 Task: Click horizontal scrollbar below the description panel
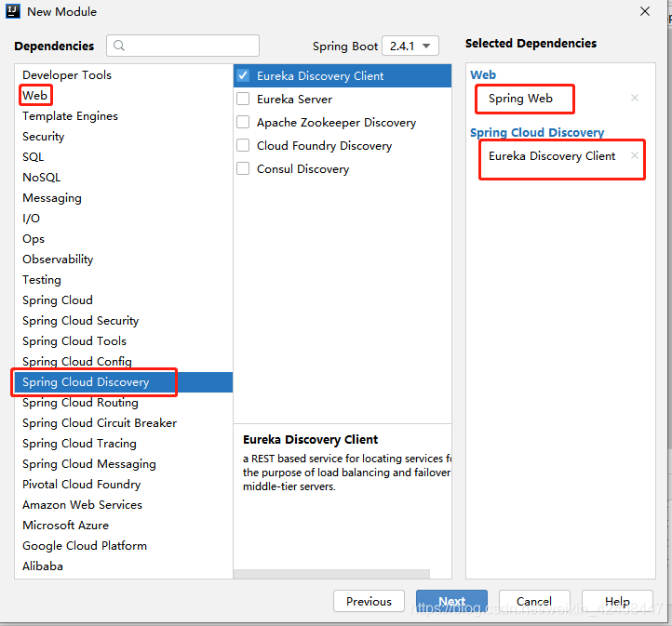(331, 574)
